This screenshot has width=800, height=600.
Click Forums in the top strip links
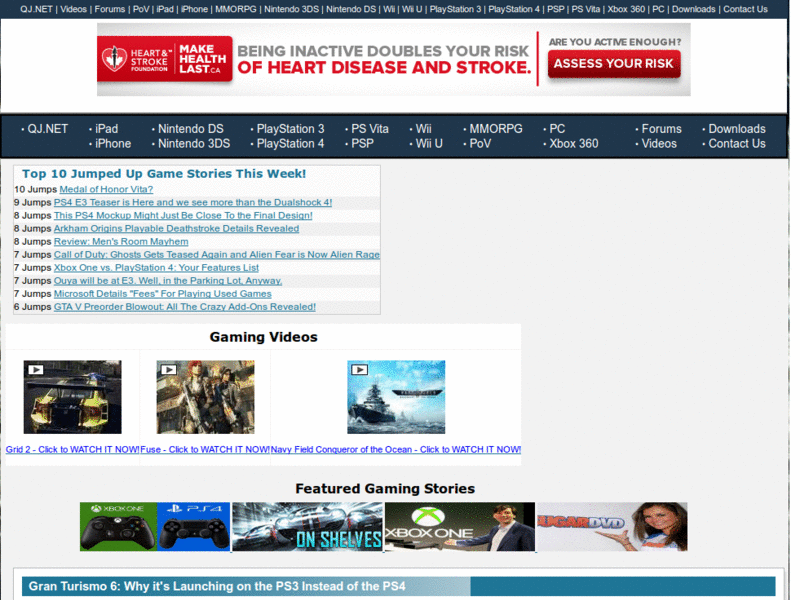pos(110,9)
